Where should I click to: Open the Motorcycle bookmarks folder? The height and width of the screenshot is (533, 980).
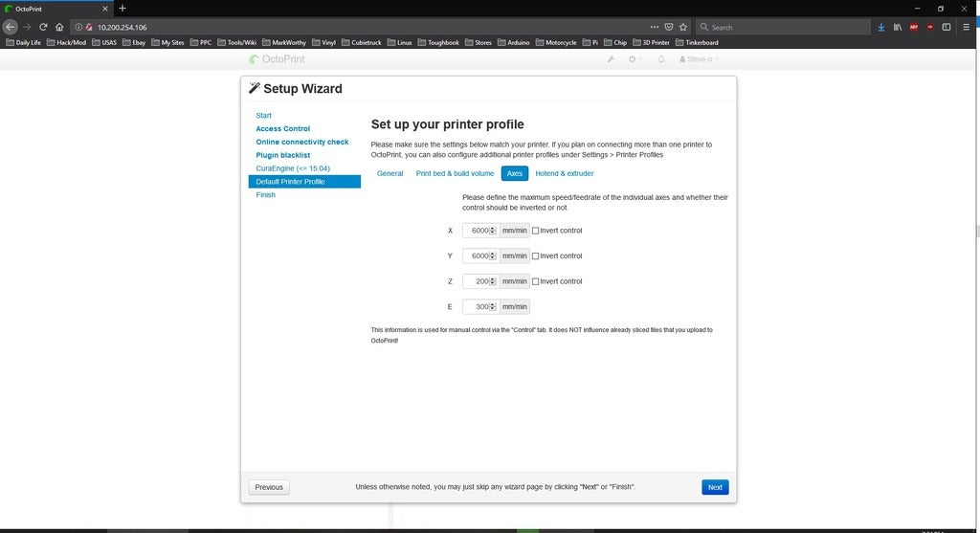(x=556, y=42)
